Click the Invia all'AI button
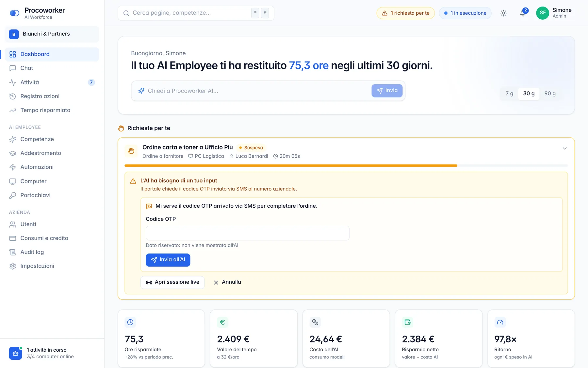 coord(168,260)
